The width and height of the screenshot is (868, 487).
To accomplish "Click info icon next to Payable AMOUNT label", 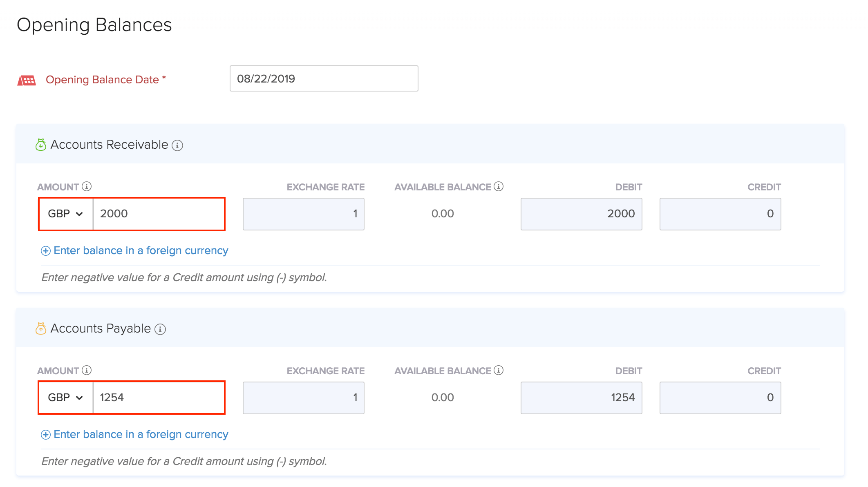I will coord(87,370).
